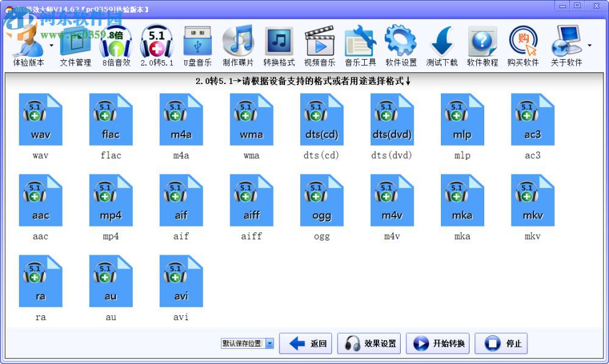
Task: Select the ogg output format
Action: [x=322, y=200]
